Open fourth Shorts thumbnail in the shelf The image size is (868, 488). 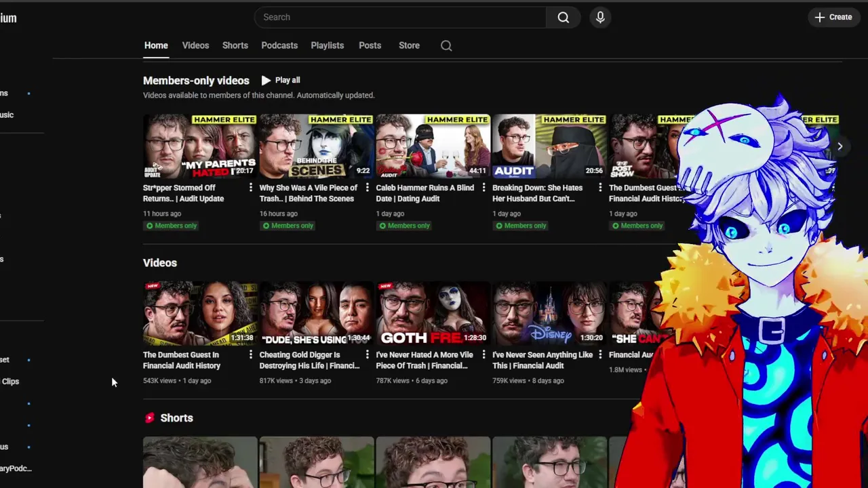[x=549, y=462]
